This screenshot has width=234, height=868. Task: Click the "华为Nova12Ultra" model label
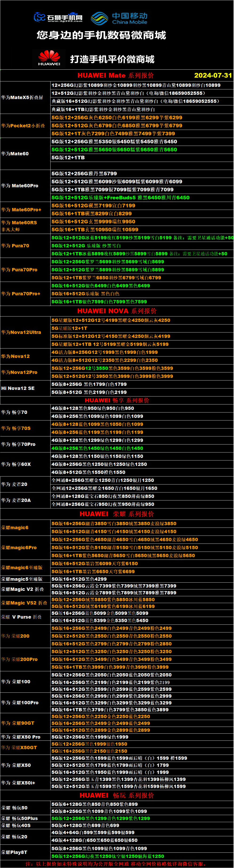[x=21, y=332]
